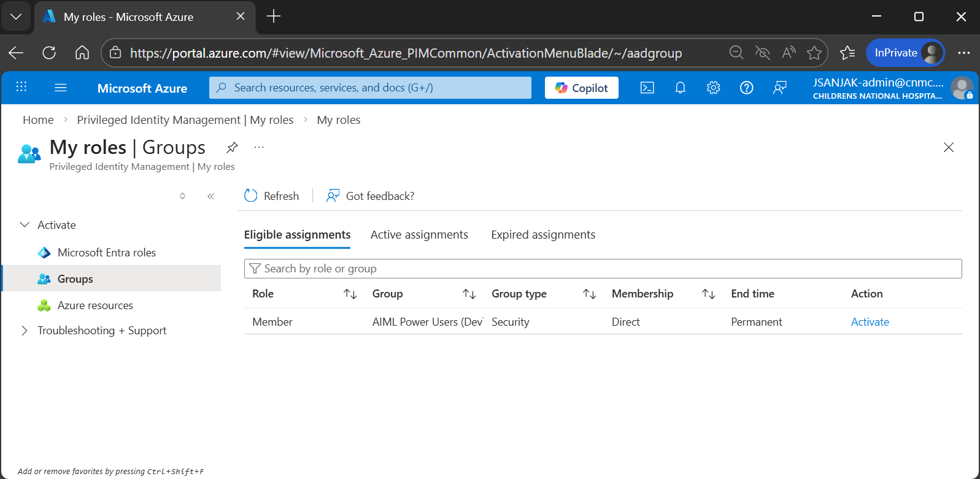Show the portal hamburger menu

[61, 88]
